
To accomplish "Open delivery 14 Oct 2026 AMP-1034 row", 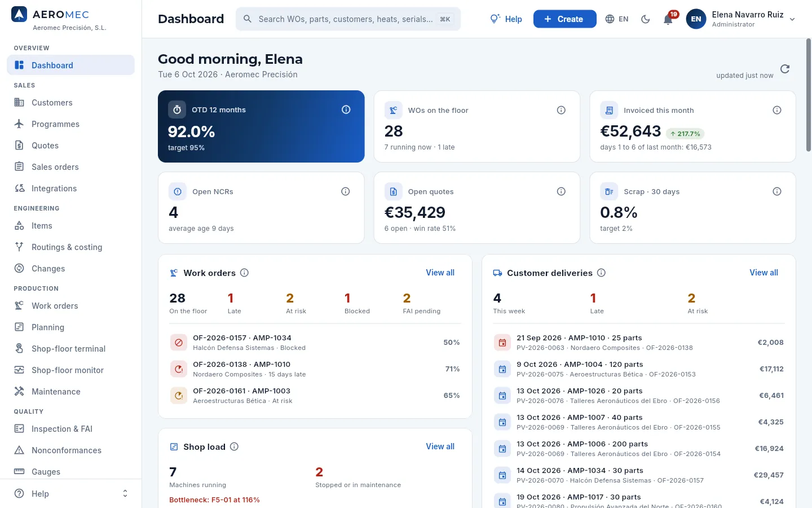I will click(x=639, y=475).
